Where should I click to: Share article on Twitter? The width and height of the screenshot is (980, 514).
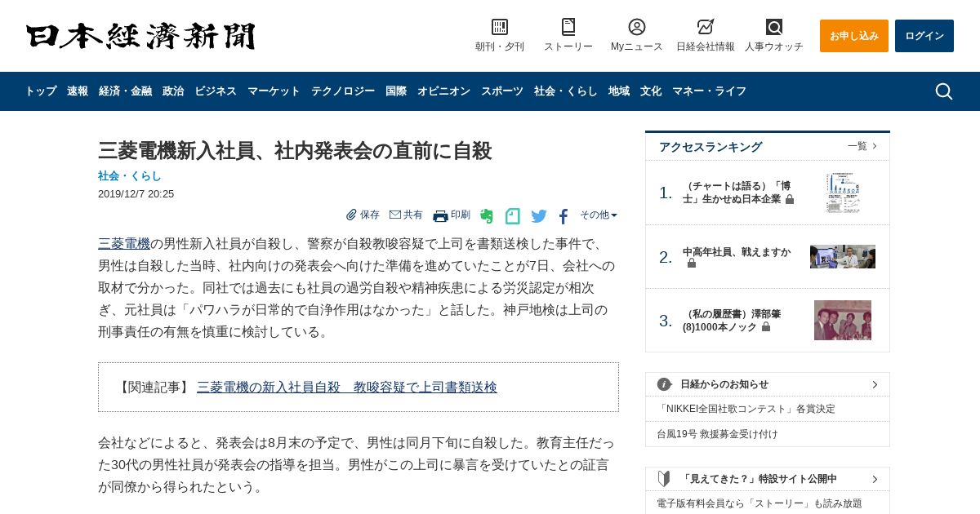(539, 216)
